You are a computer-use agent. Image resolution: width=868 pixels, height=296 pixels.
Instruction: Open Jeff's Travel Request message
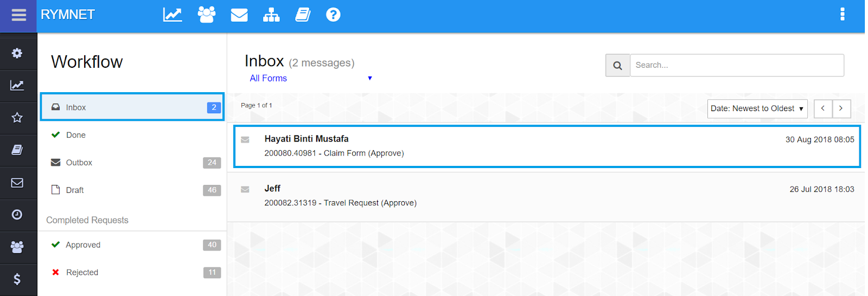point(545,196)
